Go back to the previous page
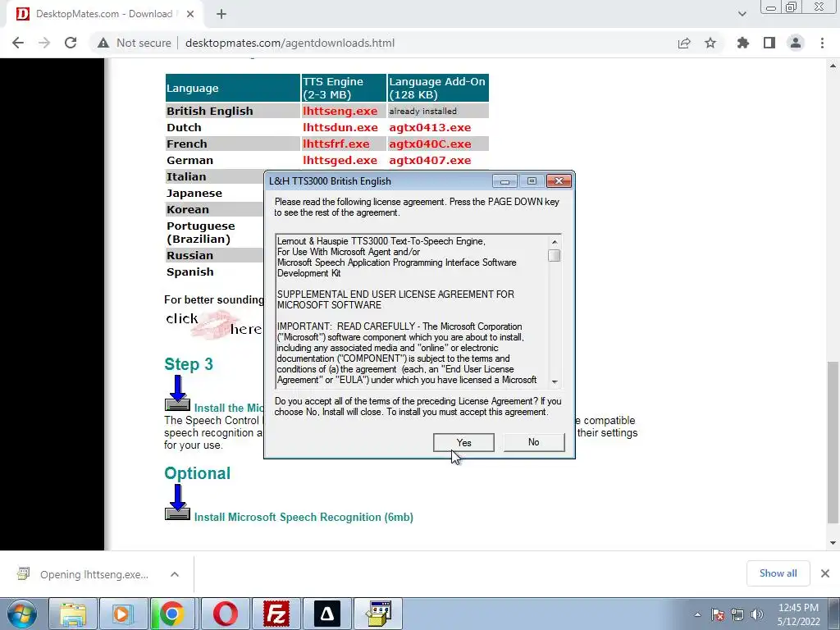Image resolution: width=840 pixels, height=630 pixels. coord(18,43)
